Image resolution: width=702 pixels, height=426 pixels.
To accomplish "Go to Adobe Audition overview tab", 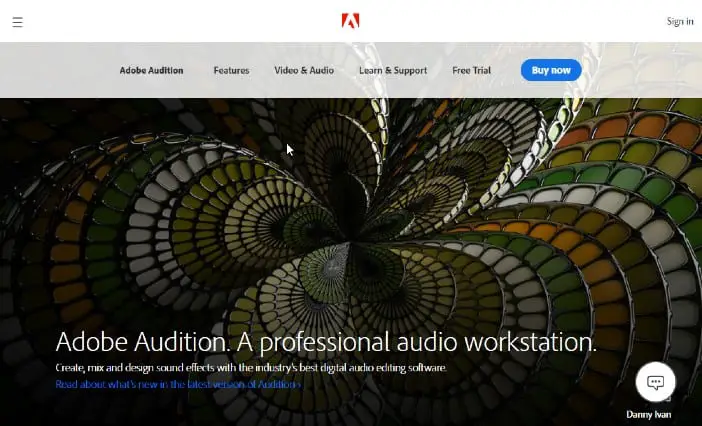I will point(151,70).
